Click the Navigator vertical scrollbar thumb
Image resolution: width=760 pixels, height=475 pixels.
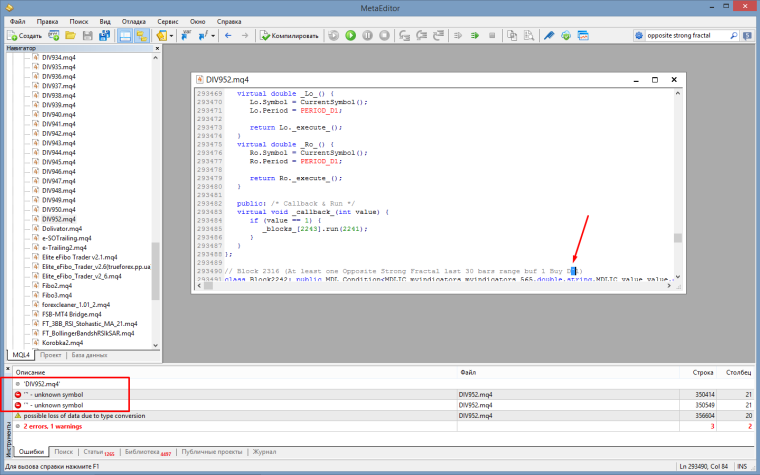coord(156,271)
